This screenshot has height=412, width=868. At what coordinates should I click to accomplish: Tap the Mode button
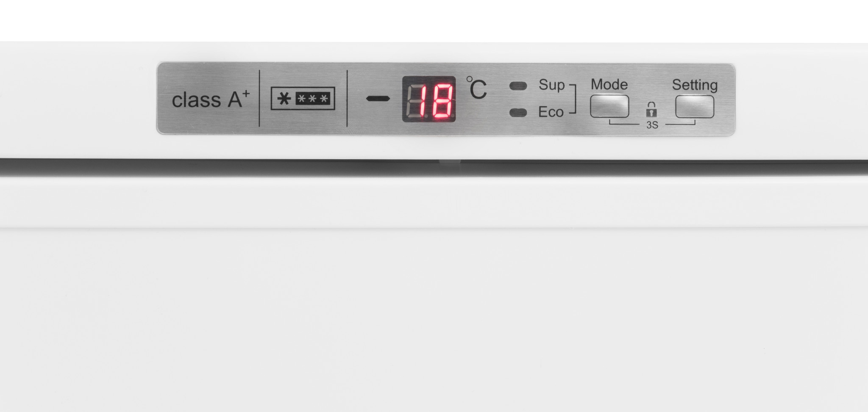[x=609, y=106]
